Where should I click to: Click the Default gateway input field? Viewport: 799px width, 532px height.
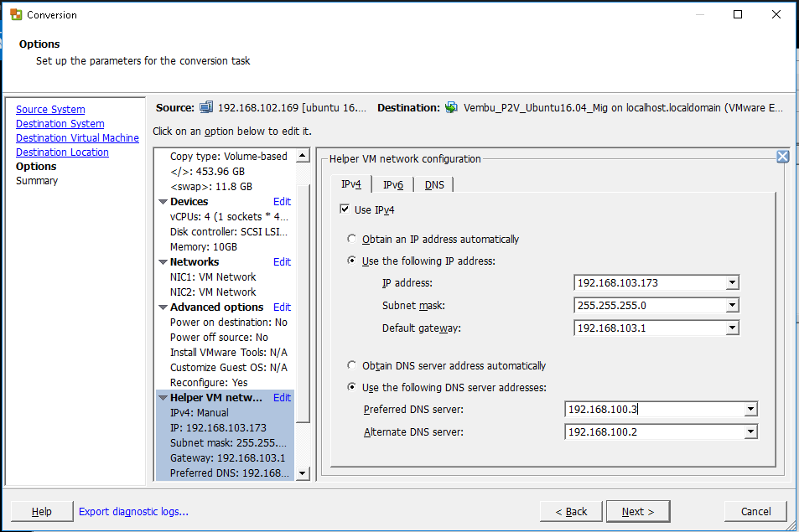pyautogui.click(x=651, y=328)
